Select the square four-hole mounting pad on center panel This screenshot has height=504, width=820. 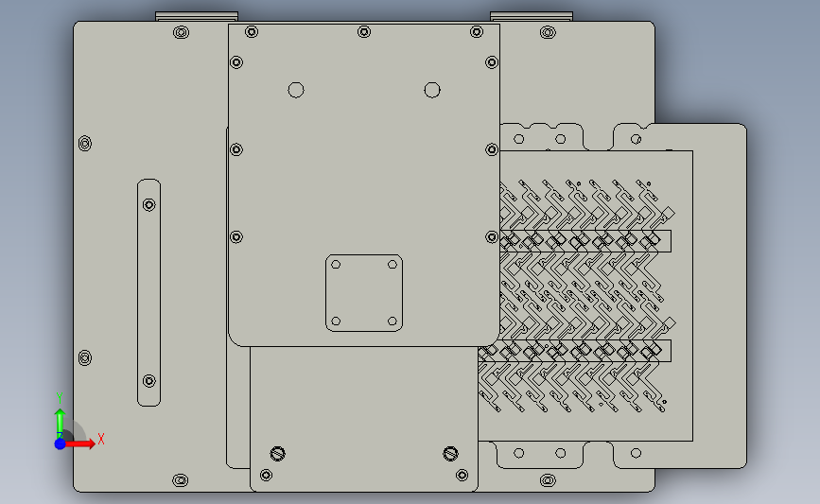click(364, 293)
